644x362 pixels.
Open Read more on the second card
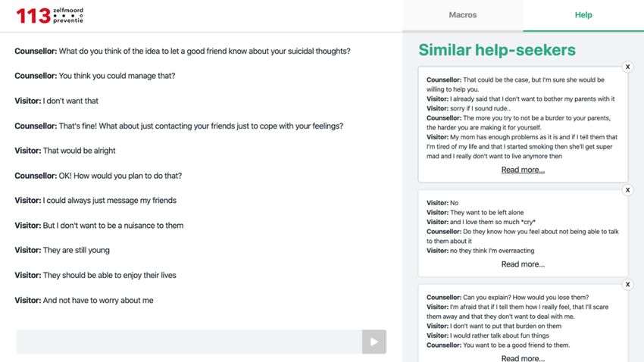(523, 264)
